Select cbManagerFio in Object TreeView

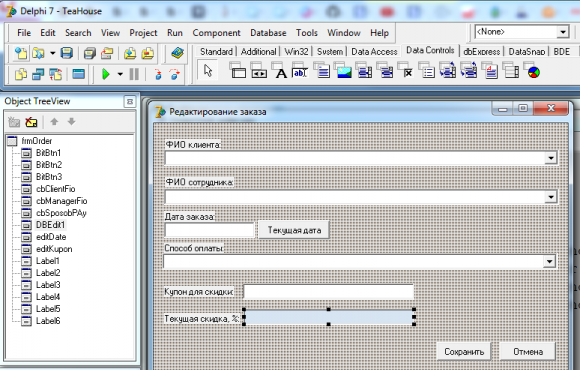coord(61,201)
